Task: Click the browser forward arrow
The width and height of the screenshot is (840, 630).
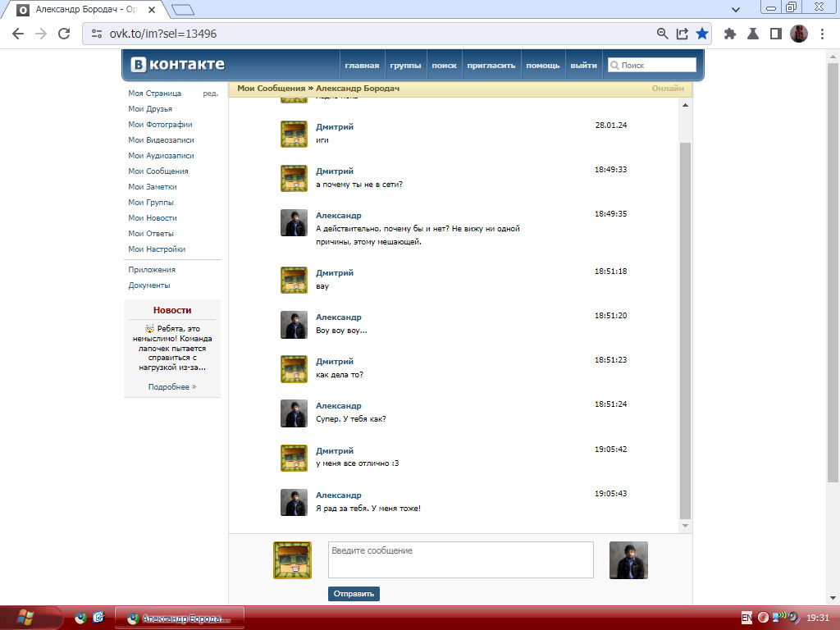Action: coord(41,34)
